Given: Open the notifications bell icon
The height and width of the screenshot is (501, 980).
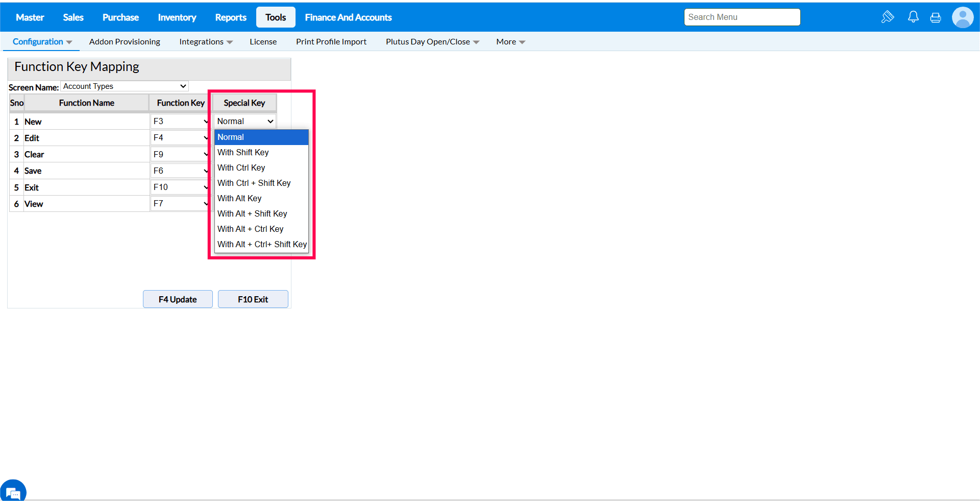Looking at the screenshot, I should [913, 17].
